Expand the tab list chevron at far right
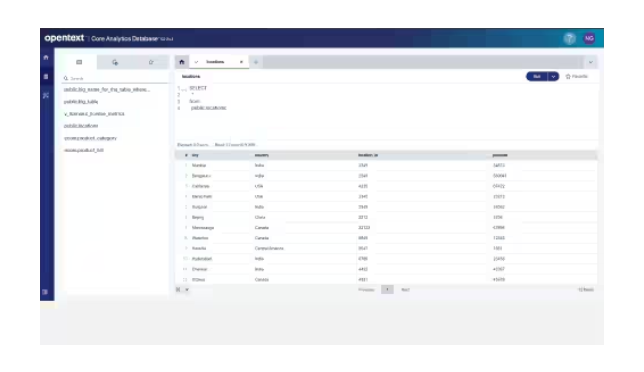This screenshot has width=644, height=372. point(591,62)
